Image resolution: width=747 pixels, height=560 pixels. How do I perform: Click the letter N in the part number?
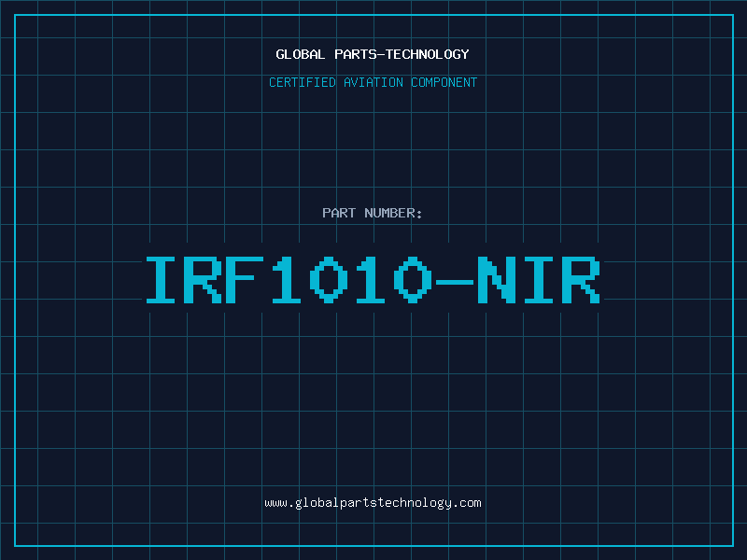(498, 279)
